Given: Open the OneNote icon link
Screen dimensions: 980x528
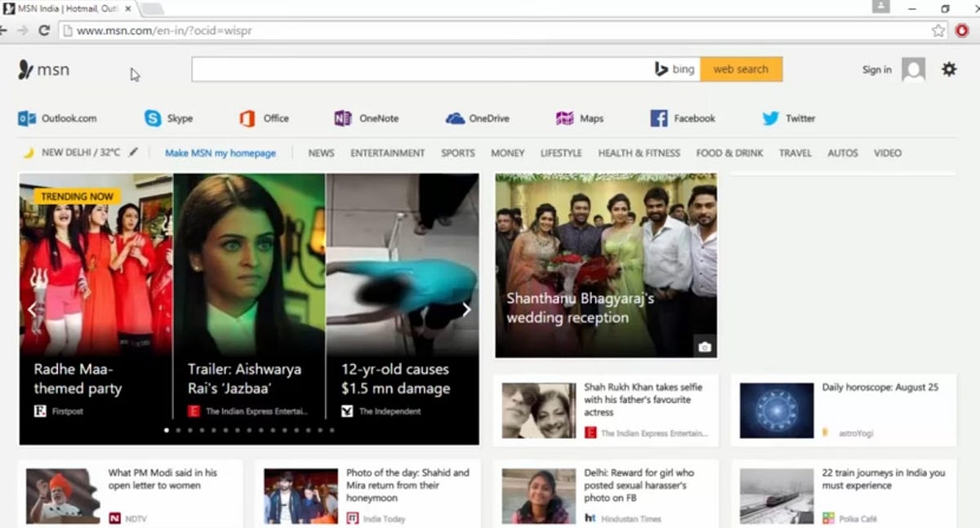Looking at the screenshot, I should tap(343, 118).
